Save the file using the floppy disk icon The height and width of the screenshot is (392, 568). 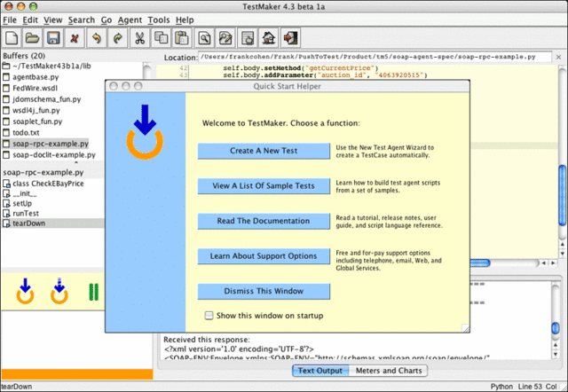point(53,38)
